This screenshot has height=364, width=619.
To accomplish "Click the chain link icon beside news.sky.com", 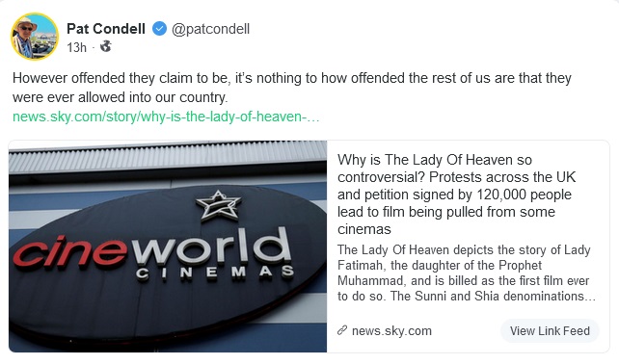I will coord(342,330).
